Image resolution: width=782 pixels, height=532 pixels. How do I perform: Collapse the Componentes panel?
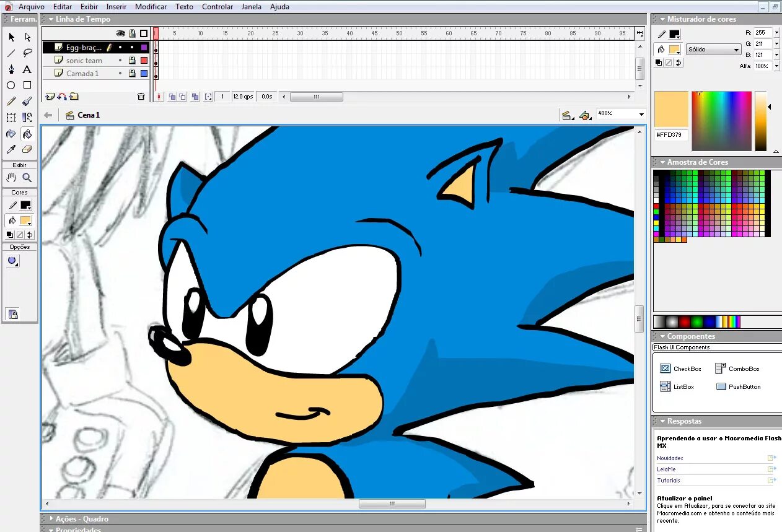pyautogui.click(x=662, y=336)
